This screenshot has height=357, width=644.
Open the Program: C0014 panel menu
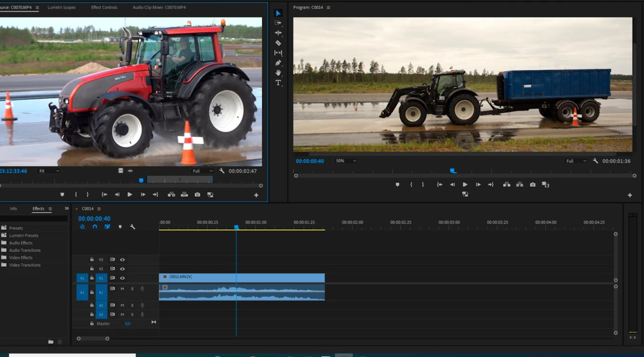328,8
